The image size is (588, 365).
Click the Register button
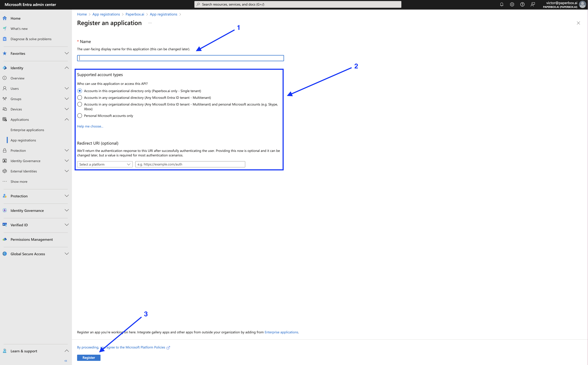point(88,358)
